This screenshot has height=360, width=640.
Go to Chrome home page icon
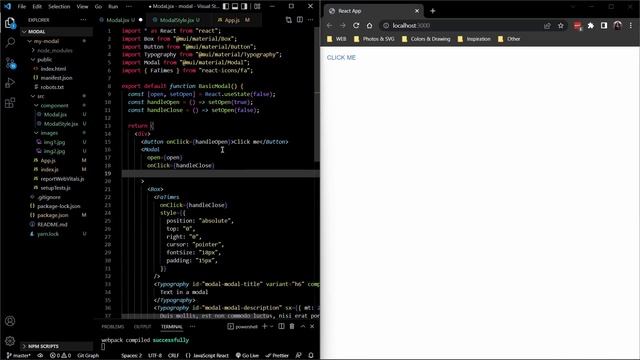coord(369,26)
